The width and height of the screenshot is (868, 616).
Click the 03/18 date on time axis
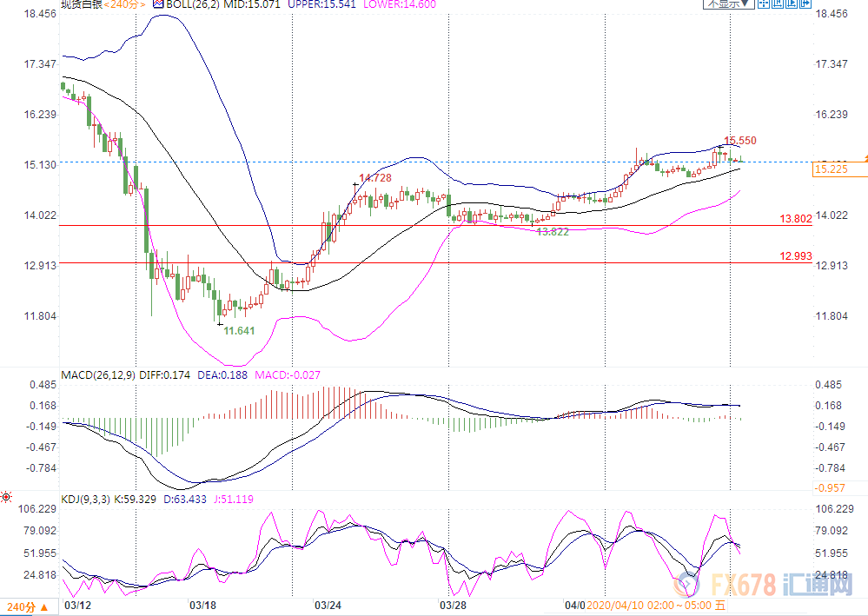202,604
